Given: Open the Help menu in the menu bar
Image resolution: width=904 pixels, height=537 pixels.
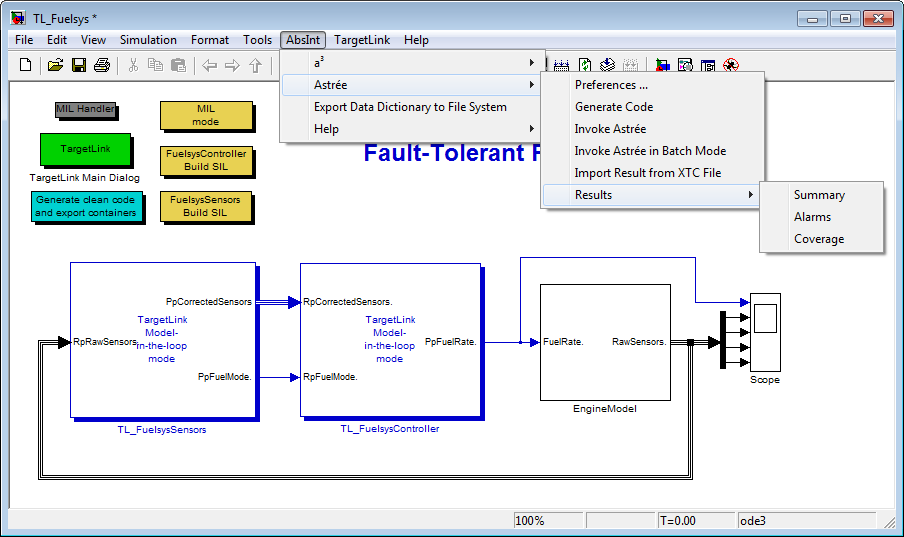Looking at the screenshot, I should [416, 40].
